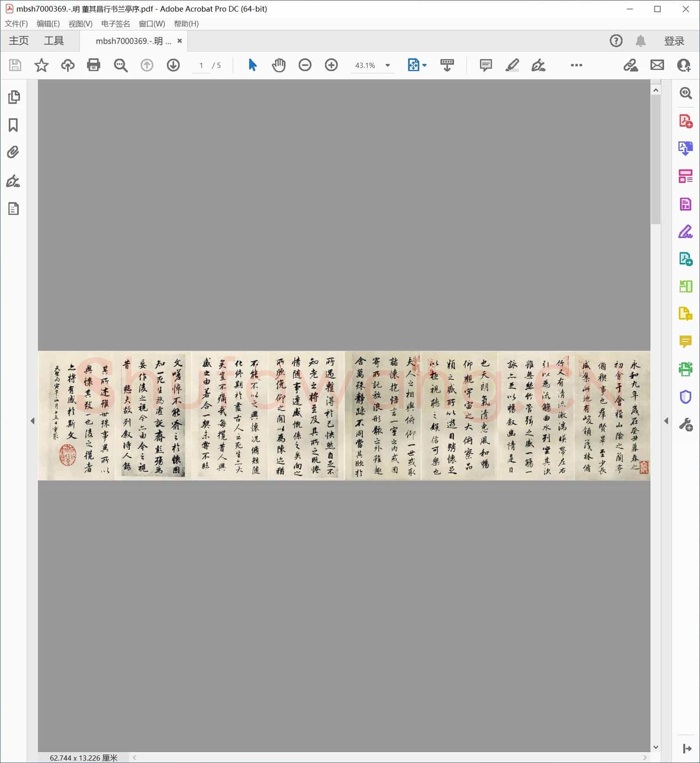
Task: Open the search tool in right pane
Action: tap(686, 93)
